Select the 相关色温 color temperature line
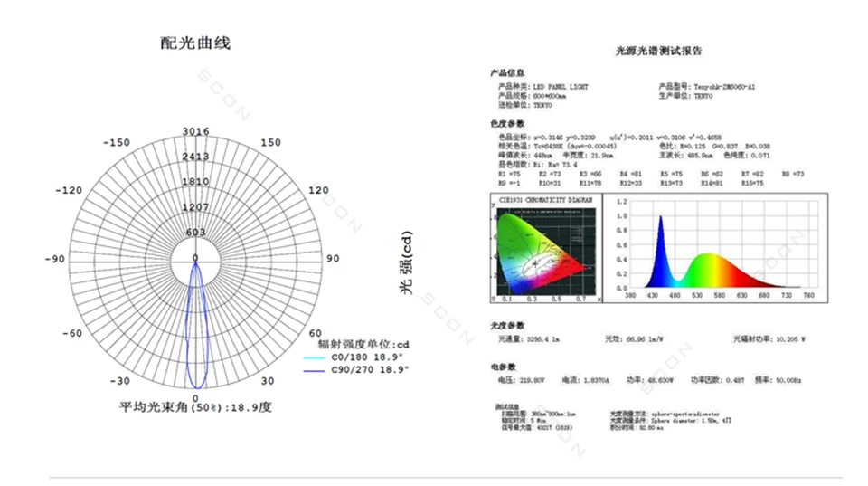 click(557, 147)
